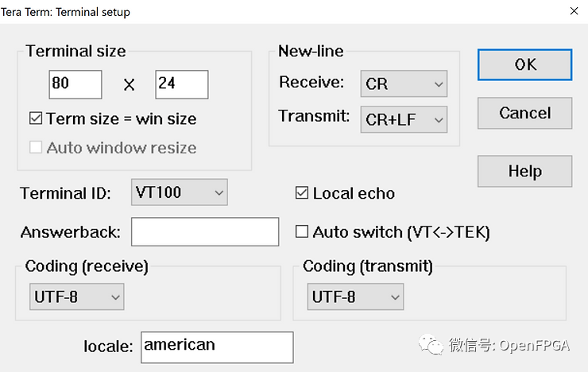The height and width of the screenshot is (372, 588).
Task: Open the New-line Receive dropdown
Action: point(404,83)
